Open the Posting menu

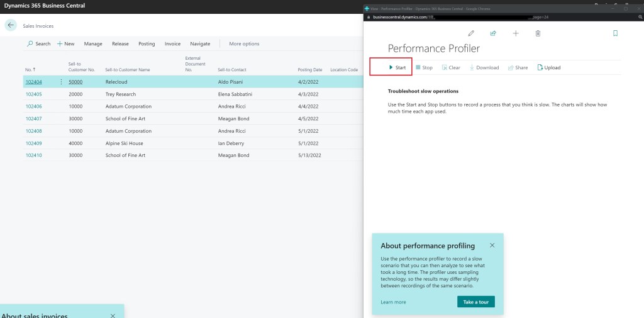tap(147, 44)
